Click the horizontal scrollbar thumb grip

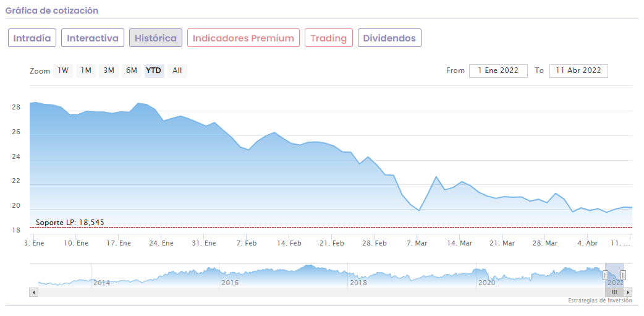(x=614, y=292)
